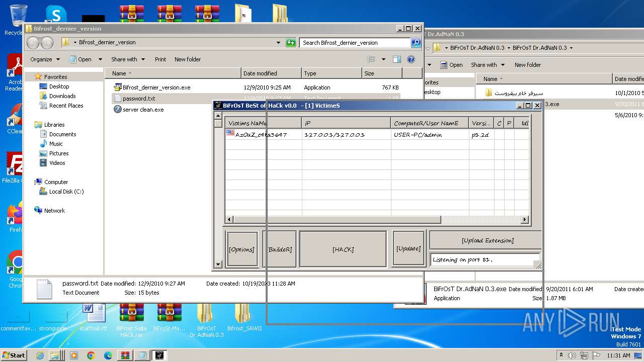Open Windows Media Player from taskbar
Screen dimensions: 644x362
click(74, 355)
